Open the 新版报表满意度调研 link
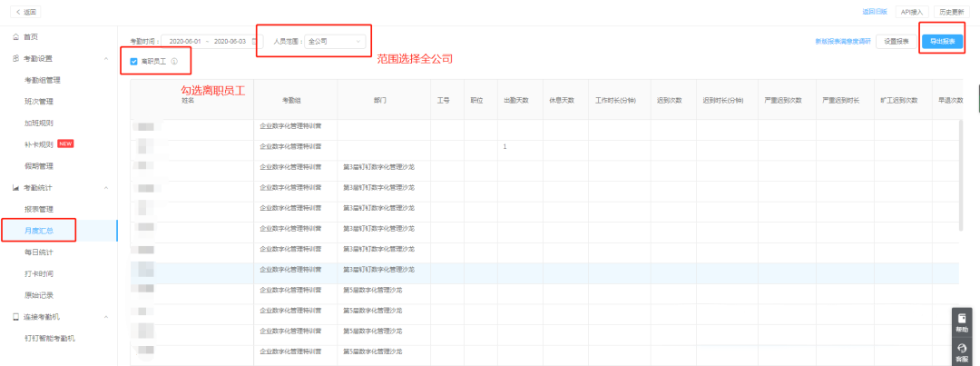The width and height of the screenshot is (980, 366). click(x=842, y=42)
